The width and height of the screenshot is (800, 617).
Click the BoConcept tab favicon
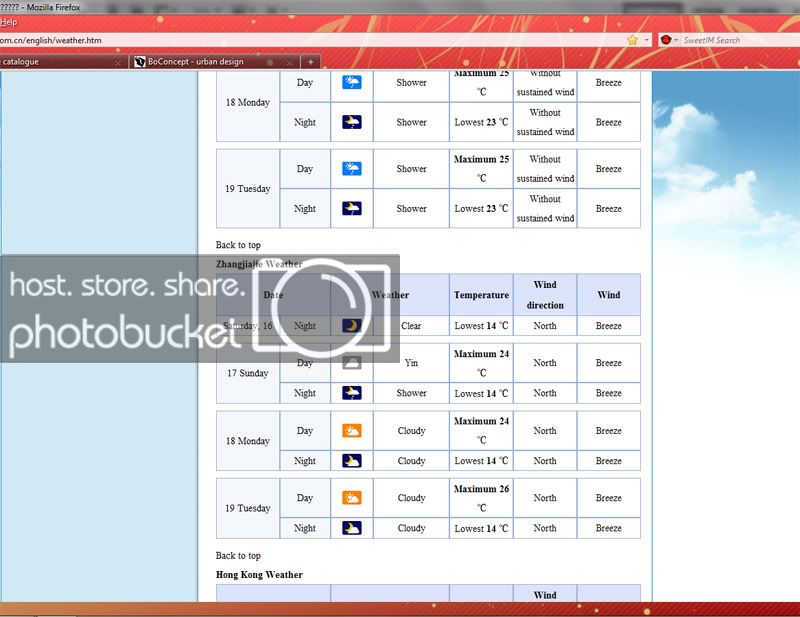point(139,62)
